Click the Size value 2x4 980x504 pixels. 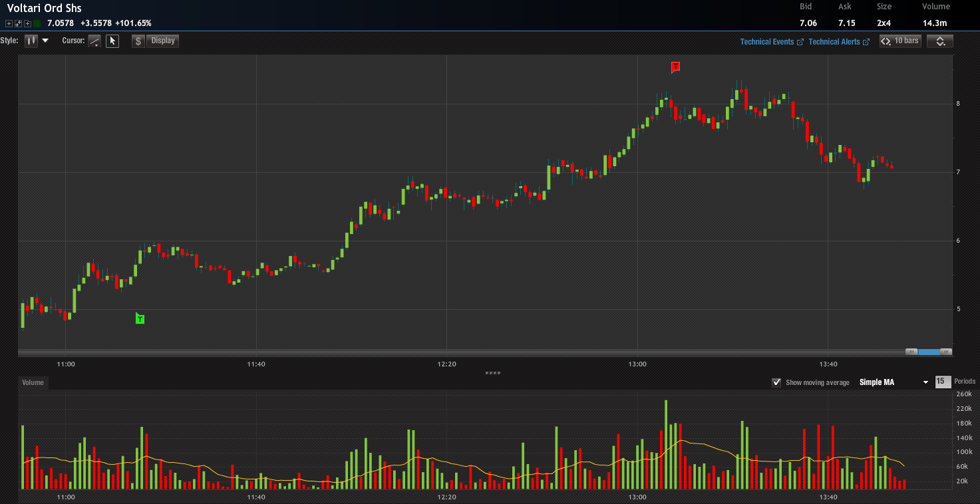pos(884,23)
